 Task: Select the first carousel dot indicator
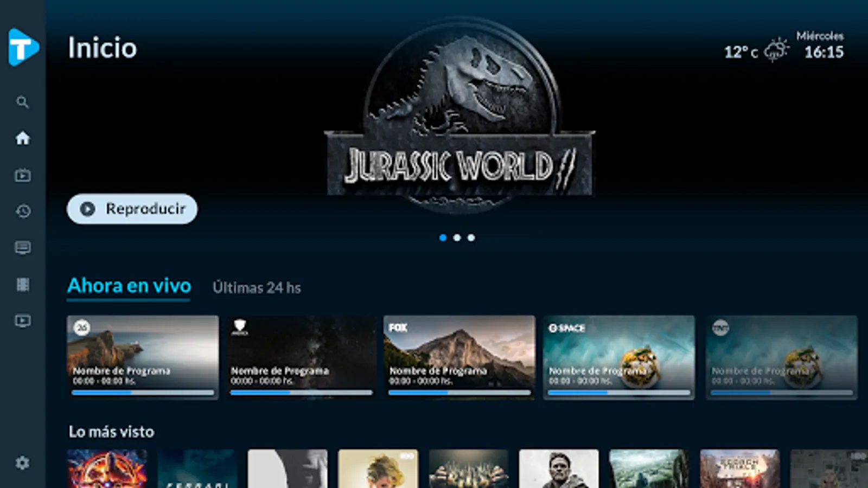tap(443, 237)
